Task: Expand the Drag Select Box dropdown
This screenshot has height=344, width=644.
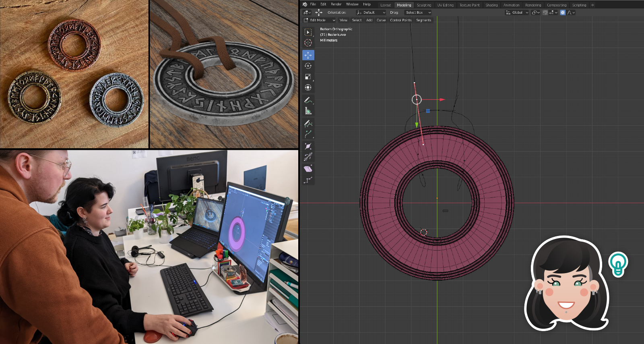Action: coord(418,12)
